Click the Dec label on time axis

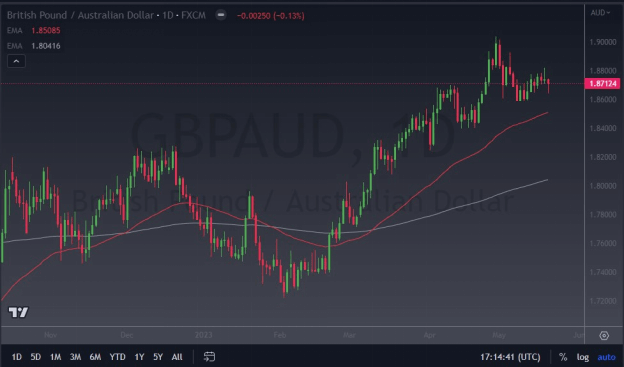tap(127, 335)
